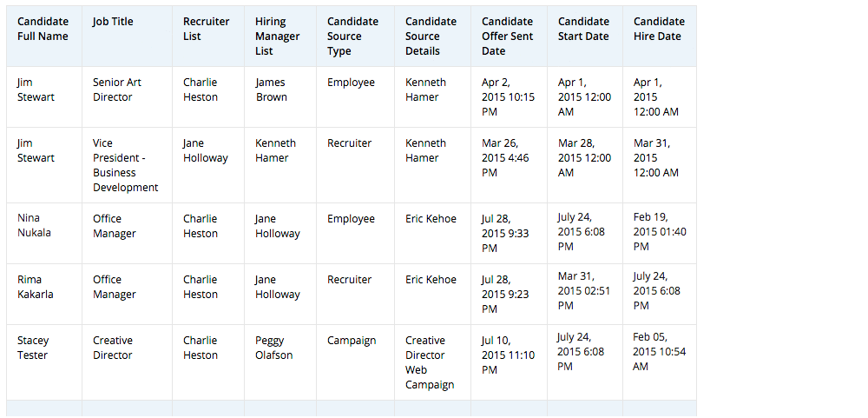Image resolution: width=868 pixels, height=418 pixels.
Task: Click the Hiring Manager List column header
Action: (278, 36)
